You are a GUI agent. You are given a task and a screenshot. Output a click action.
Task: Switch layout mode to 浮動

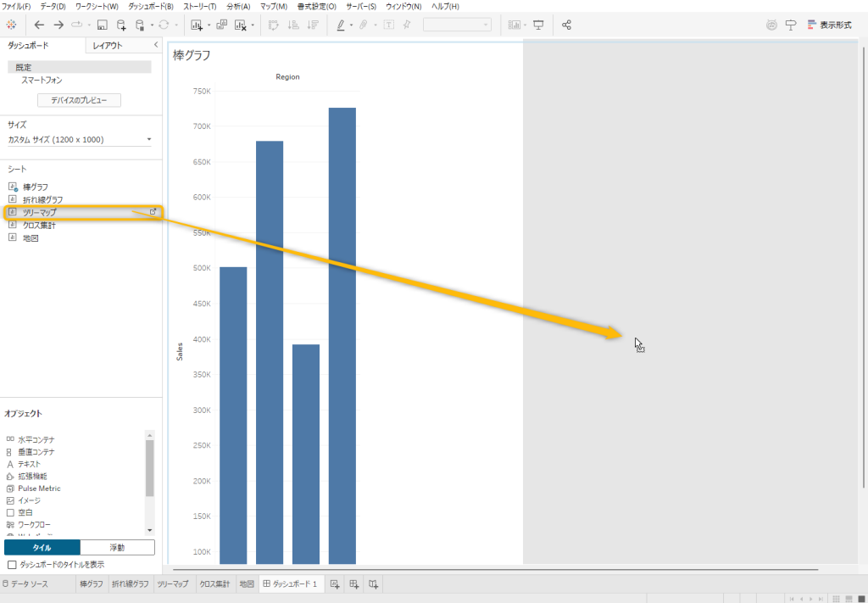coord(118,548)
